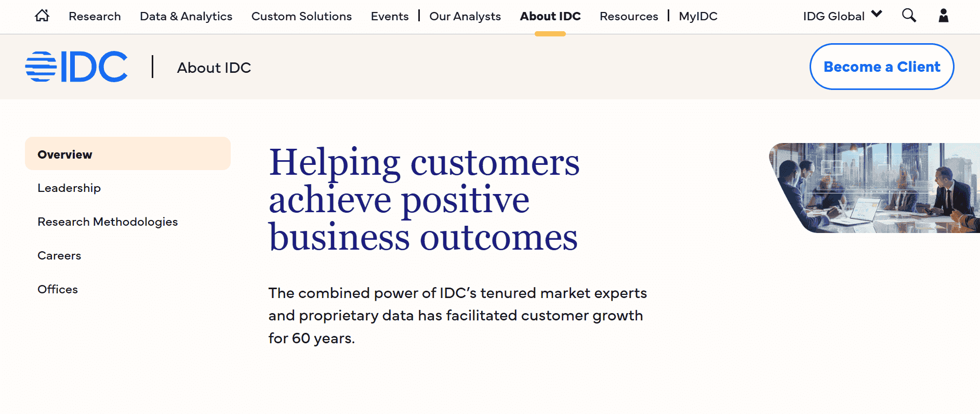The image size is (980, 414).
Task: Go to Custom Solutions
Action: (x=301, y=16)
